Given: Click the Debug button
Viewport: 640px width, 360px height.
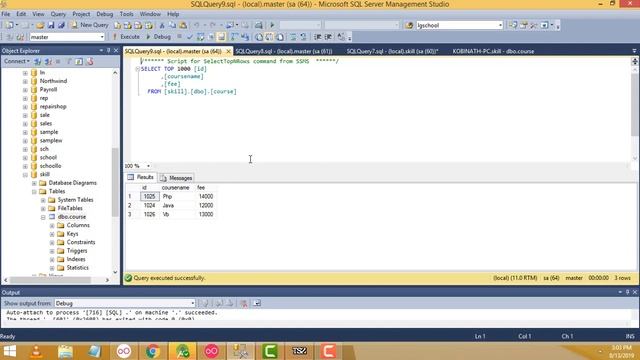Looking at the screenshot, I should click(x=158, y=37).
